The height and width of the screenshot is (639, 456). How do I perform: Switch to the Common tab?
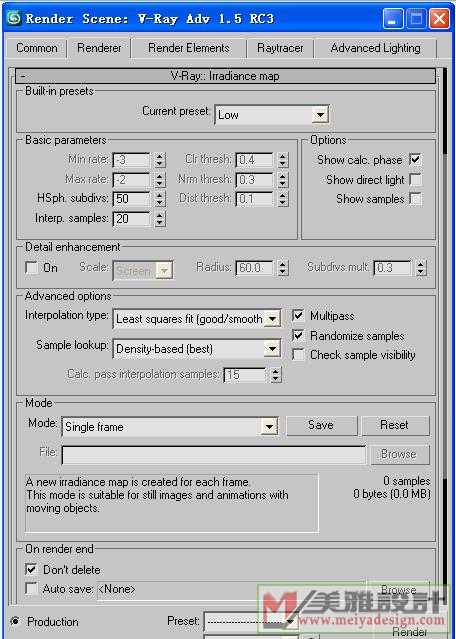[37, 48]
